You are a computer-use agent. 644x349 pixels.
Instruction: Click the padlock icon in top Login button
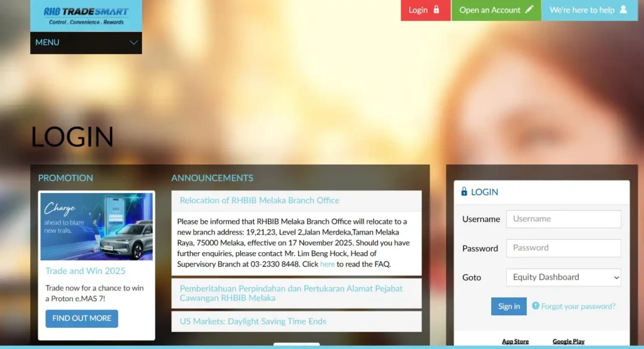[x=436, y=9]
